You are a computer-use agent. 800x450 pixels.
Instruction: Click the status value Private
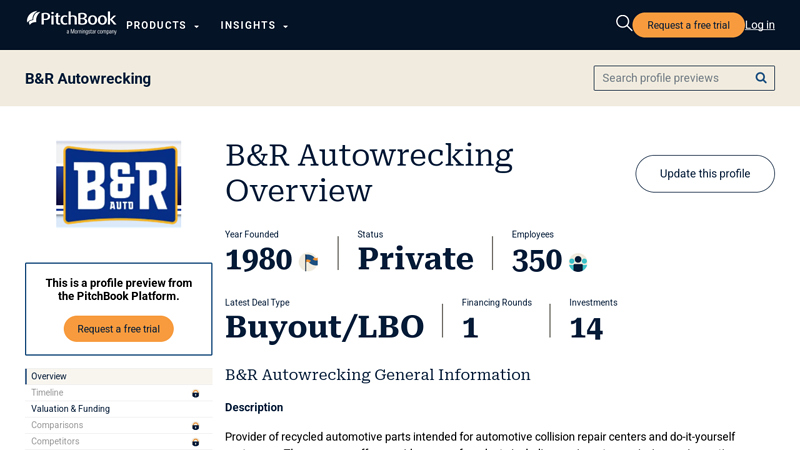tap(416, 259)
